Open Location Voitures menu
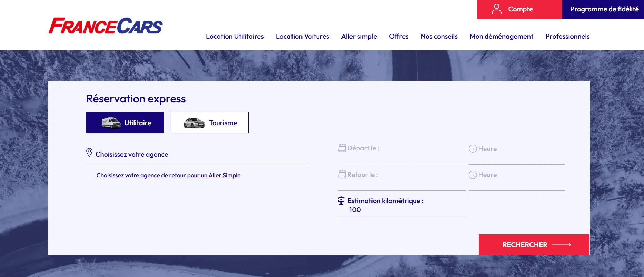This screenshot has width=644, height=277. (x=303, y=36)
